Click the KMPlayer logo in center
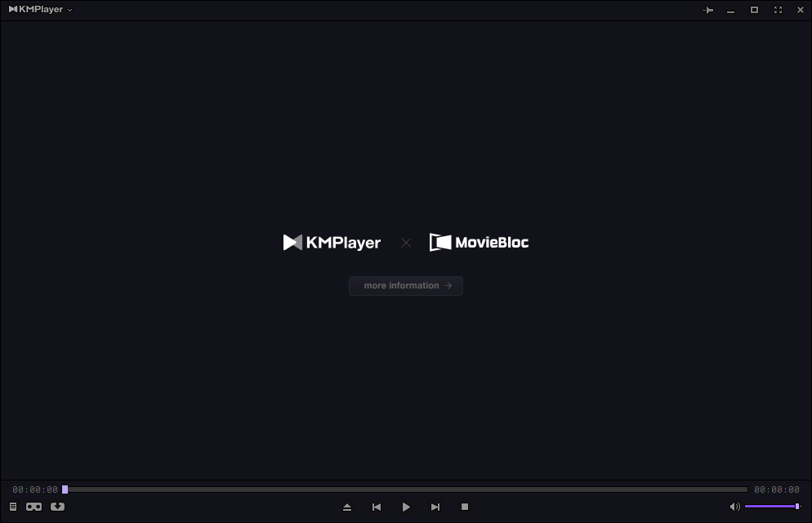 coord(332,243)
